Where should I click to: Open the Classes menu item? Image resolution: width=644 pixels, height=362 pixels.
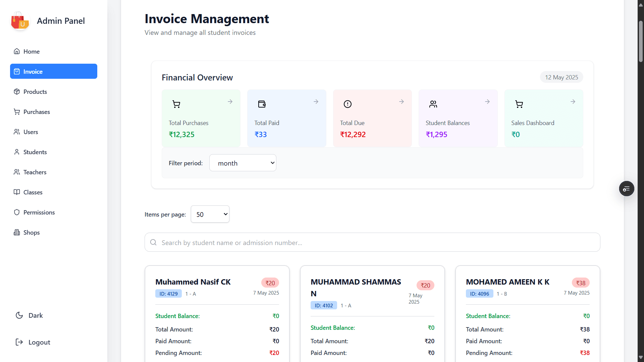[54, 192]
